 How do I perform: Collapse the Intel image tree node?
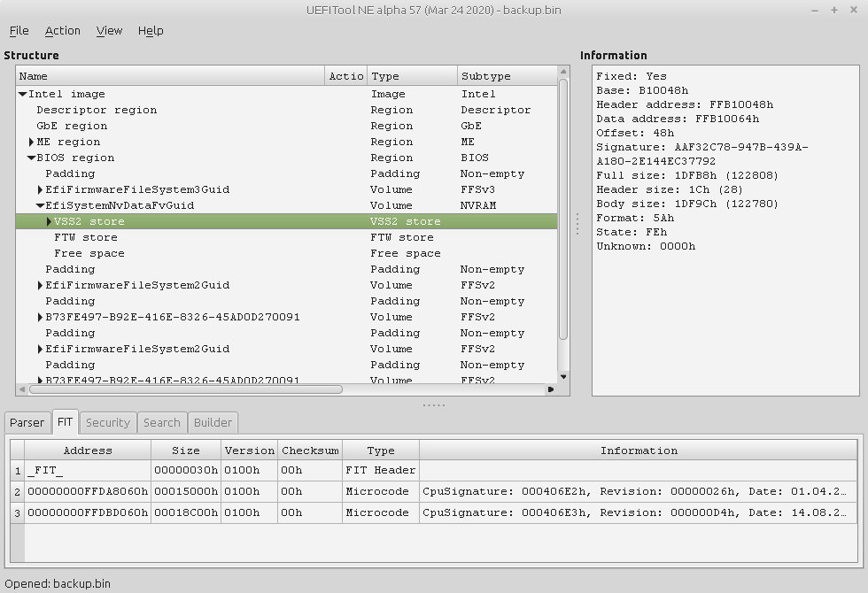23,94
